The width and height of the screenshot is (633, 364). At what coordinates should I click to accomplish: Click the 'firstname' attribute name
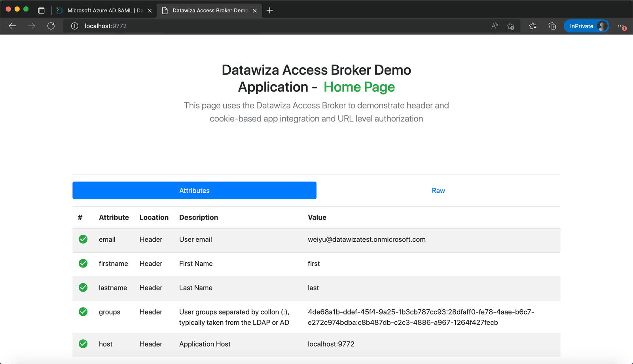tap(114, 264)
